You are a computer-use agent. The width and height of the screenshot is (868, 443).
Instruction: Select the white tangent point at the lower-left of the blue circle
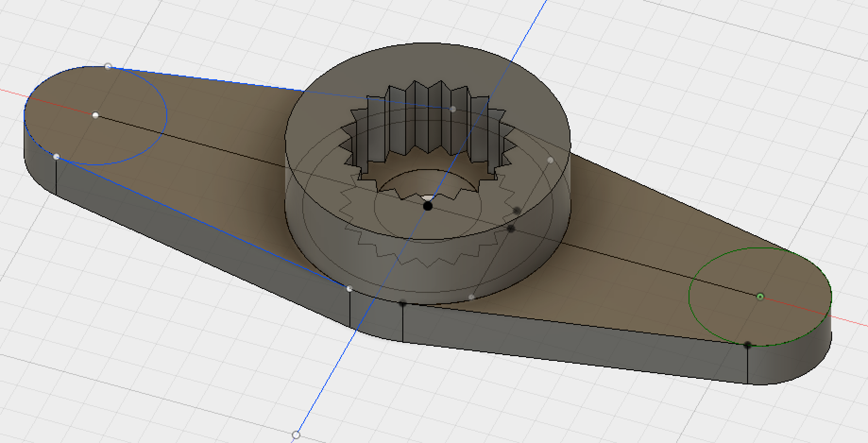tap(56, 156)
